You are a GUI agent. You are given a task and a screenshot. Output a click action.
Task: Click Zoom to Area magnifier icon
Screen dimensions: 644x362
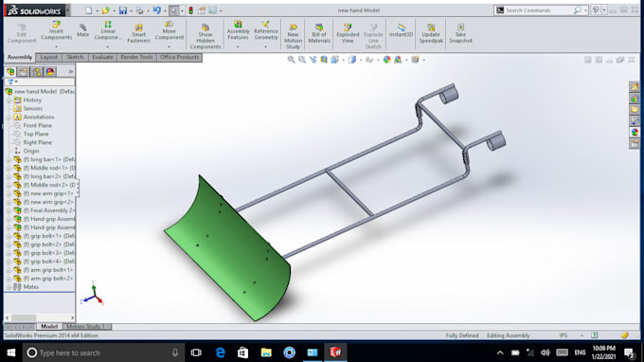click(x=302, y=60)
